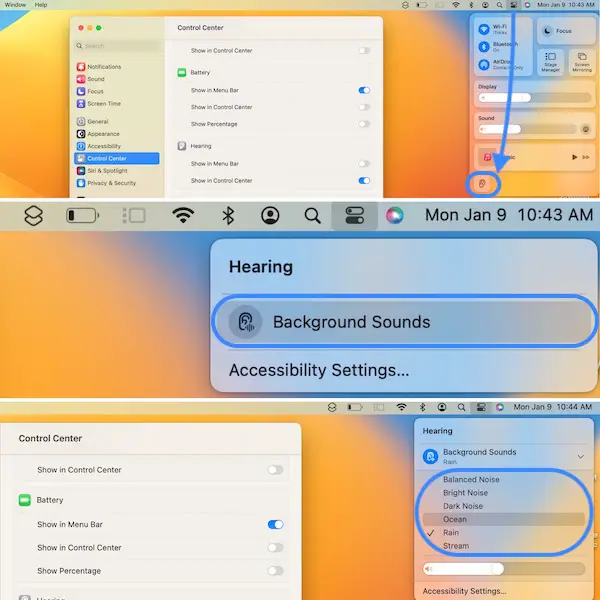
Task: Click the Wi-Fi icon in the enlarged menu bar
Action: point(182,215)
